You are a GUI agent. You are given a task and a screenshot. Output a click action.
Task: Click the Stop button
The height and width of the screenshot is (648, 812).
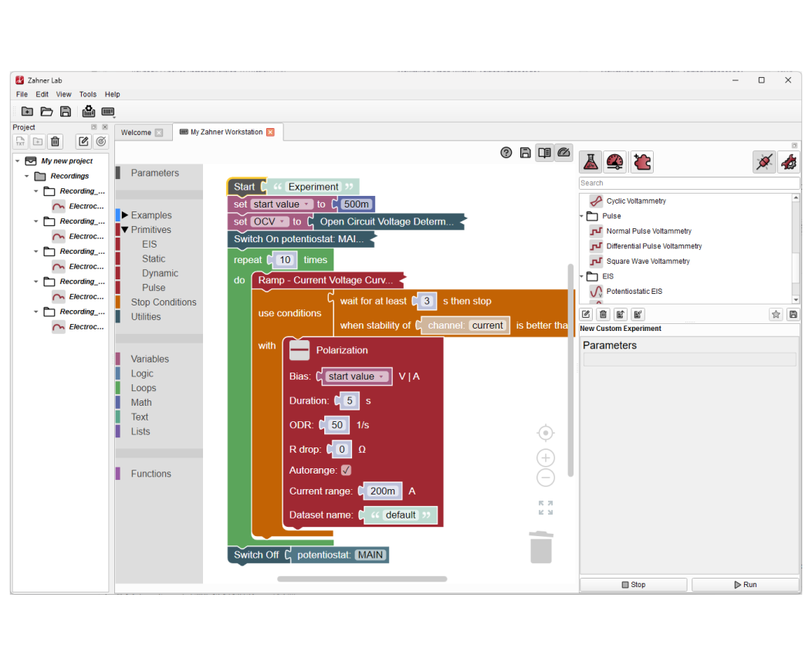coord(633,585)
